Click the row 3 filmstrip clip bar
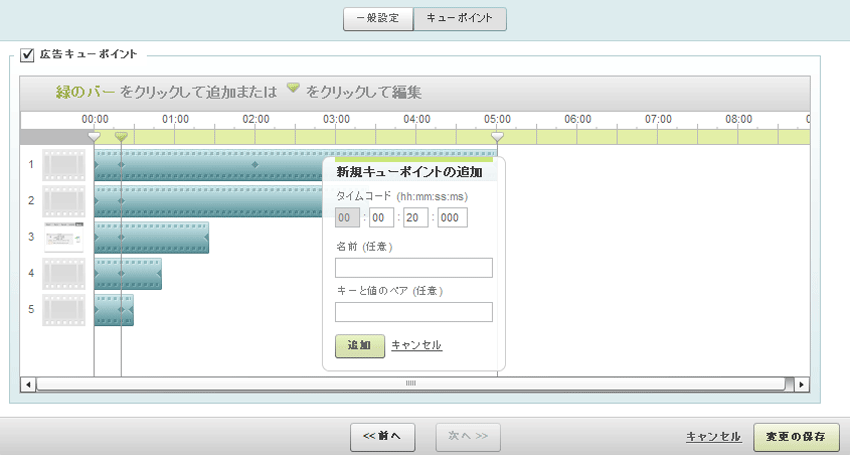The image size is (850, 455). point(151,238)
